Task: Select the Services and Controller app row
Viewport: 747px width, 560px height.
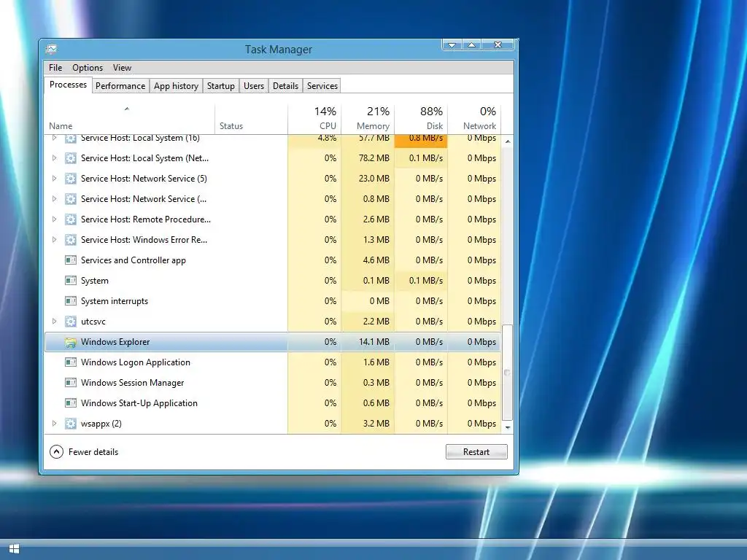Action: (273, 260)
